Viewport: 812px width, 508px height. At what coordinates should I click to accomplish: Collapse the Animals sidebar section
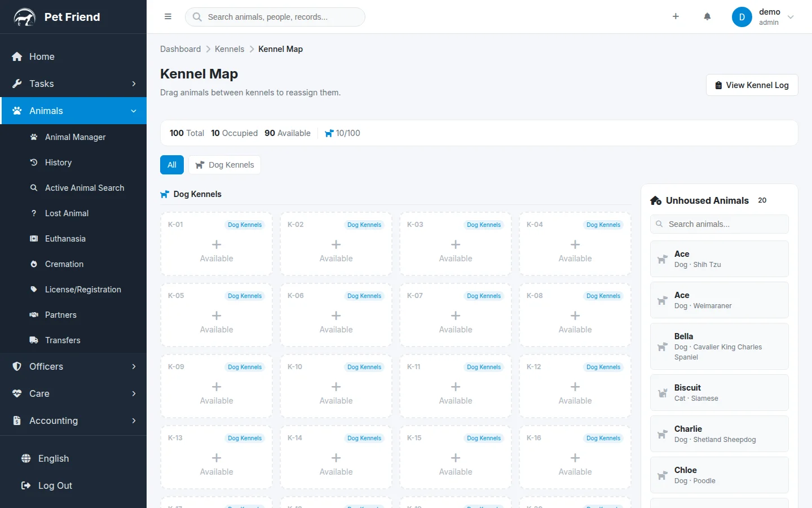tap(134, 111)
